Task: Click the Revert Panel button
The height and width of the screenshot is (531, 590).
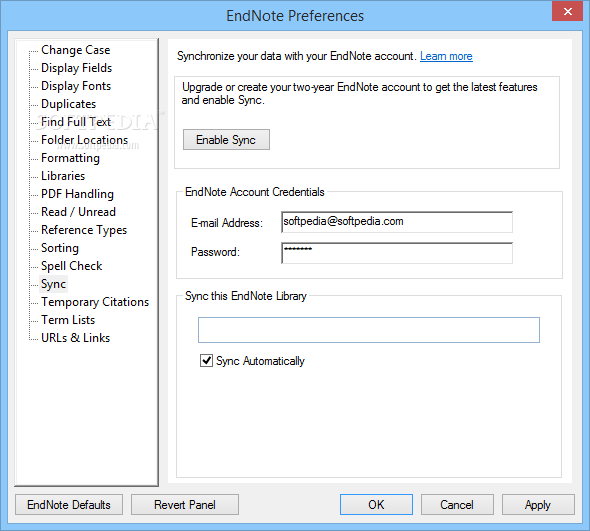Action: [185, 505]
